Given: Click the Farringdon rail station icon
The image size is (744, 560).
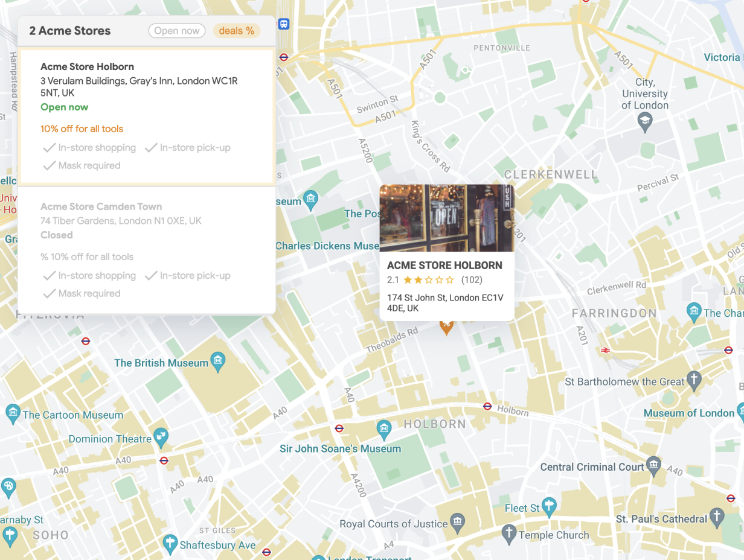Looking at the screenshot, I should 604,350.
